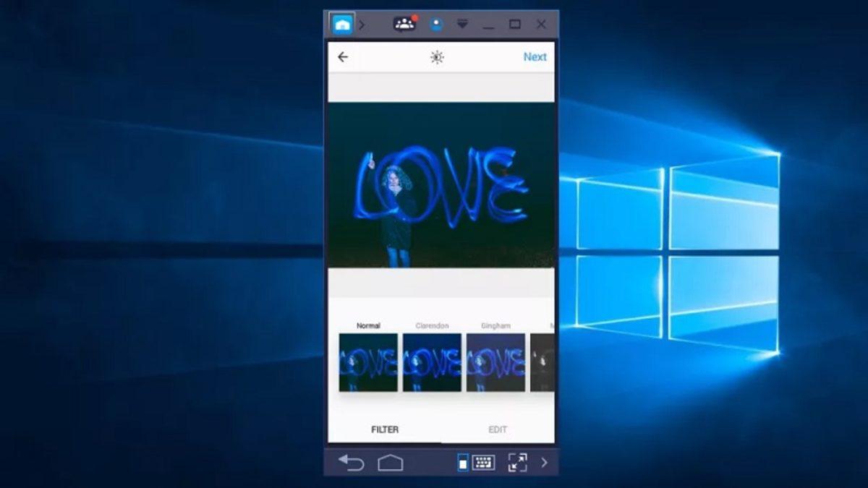The image size is (868, 488).
Task: Open the downward triangle menu in title bar
Action: pyautogui.click(x=462, y=24)
